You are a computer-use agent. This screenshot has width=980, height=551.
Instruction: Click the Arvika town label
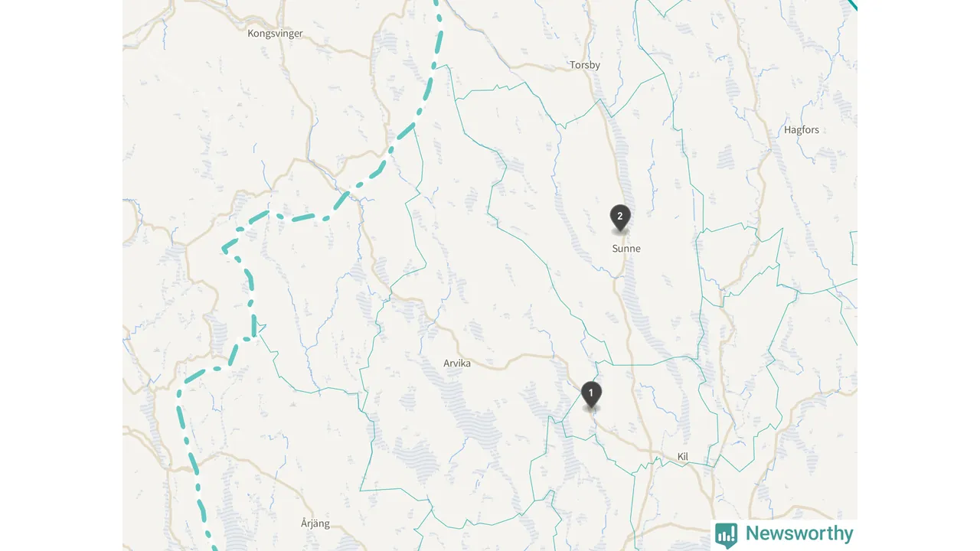click(x=457, y=364)
